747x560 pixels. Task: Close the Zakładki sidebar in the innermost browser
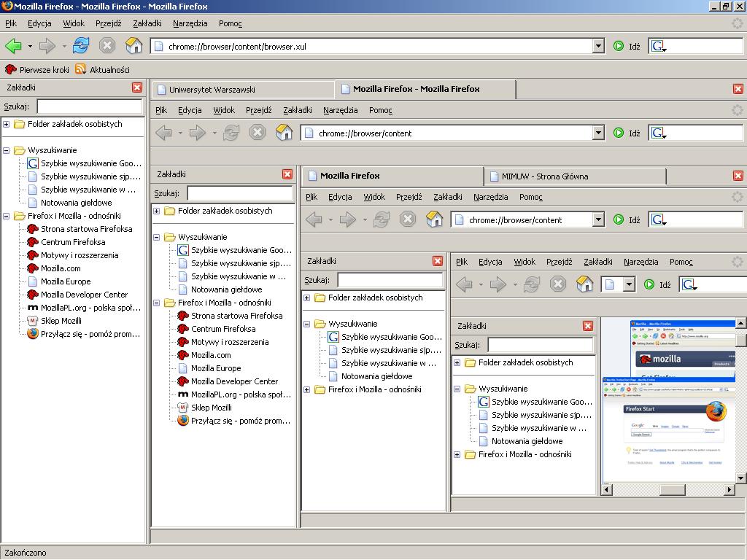(x=588, y=326)
